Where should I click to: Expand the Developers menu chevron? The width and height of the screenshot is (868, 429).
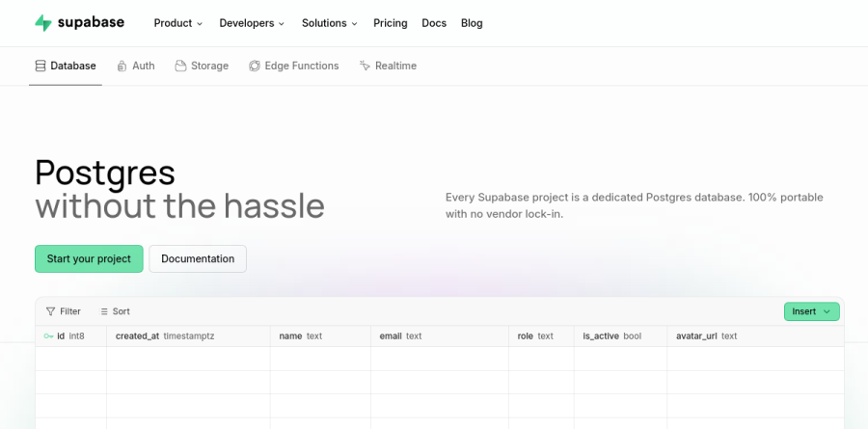click(x=282, y=24)
